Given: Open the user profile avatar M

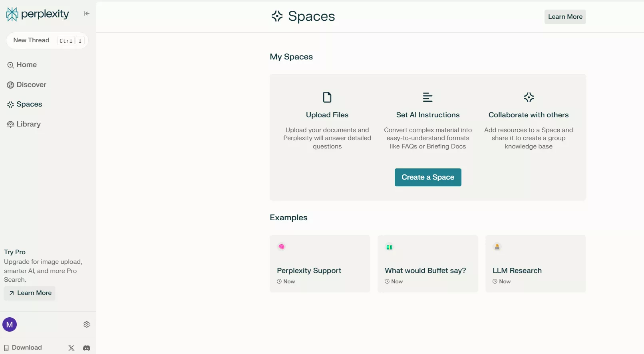Looking at the screenshot, I should pyautogui.click(x=10, y=324).
